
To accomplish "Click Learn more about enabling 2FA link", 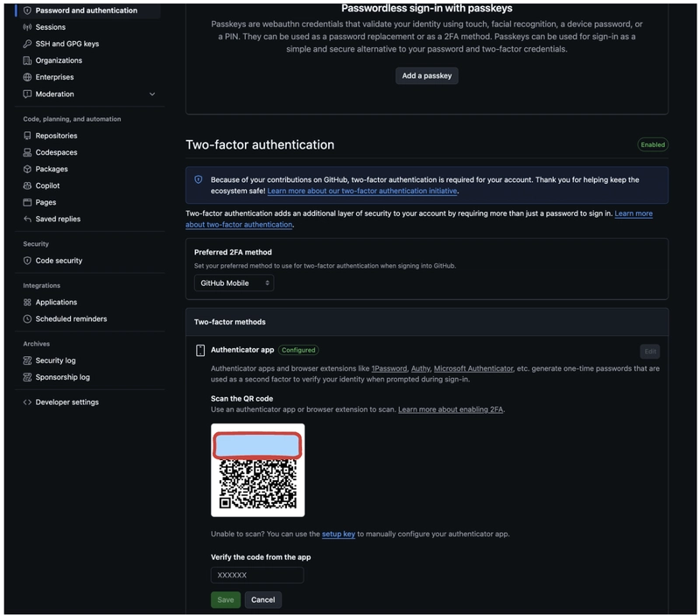I will (x=451, y=409).
